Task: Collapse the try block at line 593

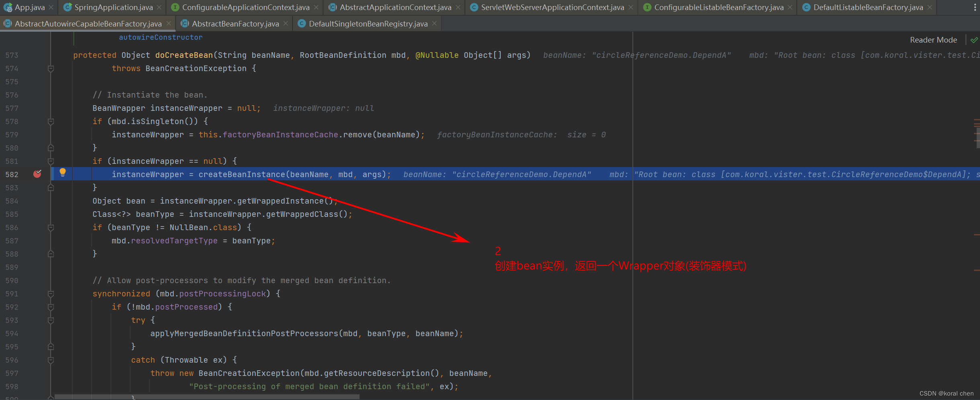Action: click(x=51, y=320)
